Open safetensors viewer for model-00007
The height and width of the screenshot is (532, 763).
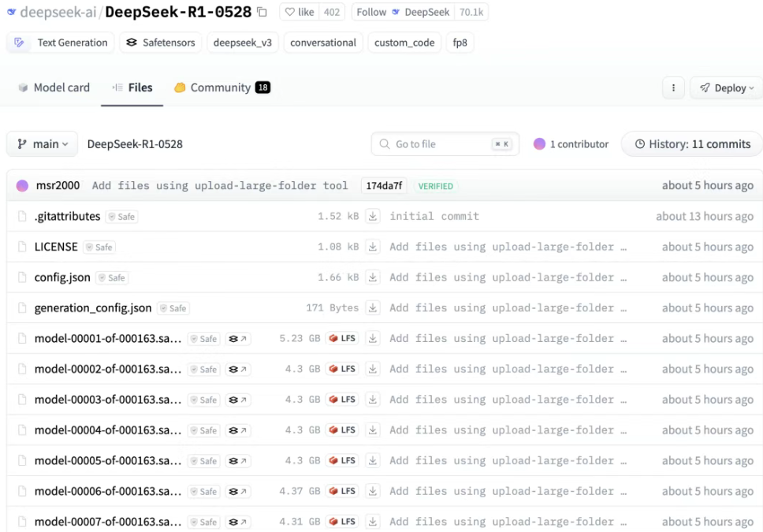click(x=238, y=523)
